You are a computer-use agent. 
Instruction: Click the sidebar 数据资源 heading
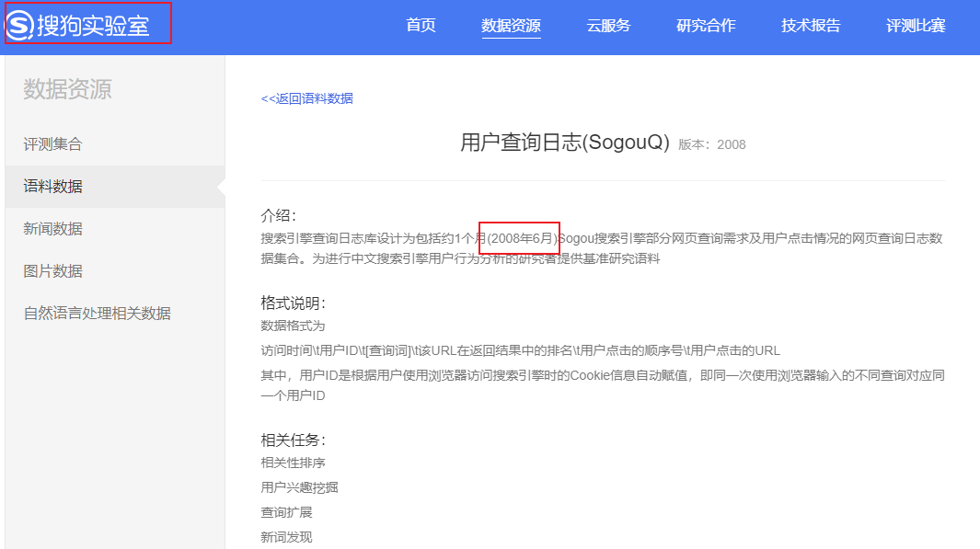(67, 89)
